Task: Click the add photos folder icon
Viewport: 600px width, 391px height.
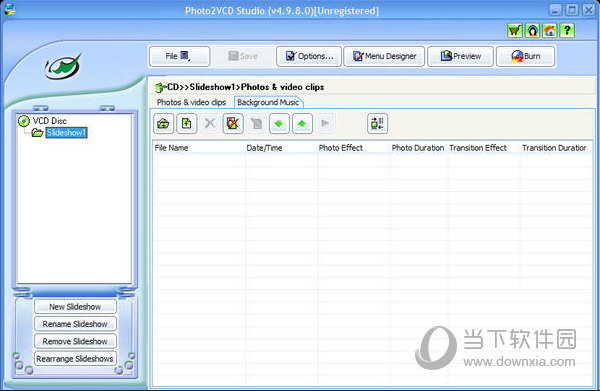Action: click(164, 124)
